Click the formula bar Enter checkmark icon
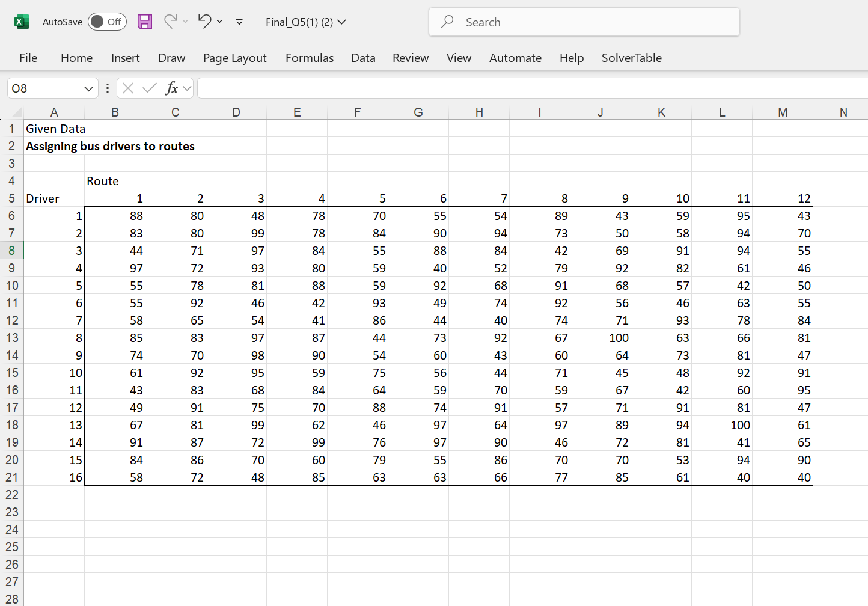 (x=150, y=88)
